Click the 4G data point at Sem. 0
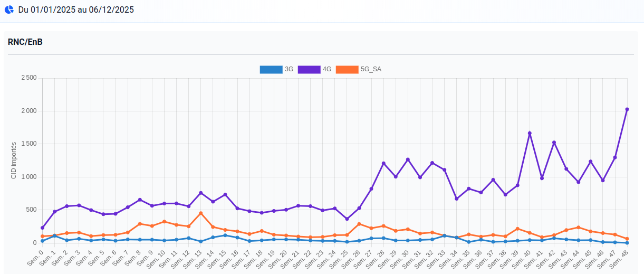Image resolution: width=644 pixels, height=274 pixels. (x=42, y=228)
